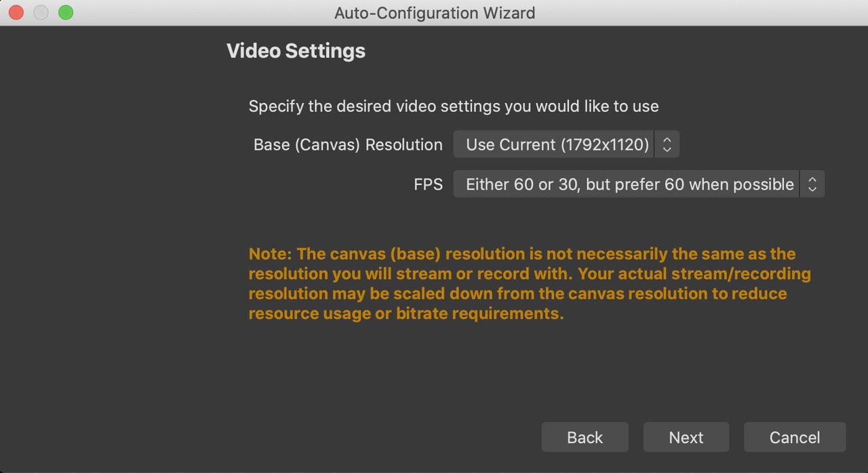Screen dimensions: 868x473
Task: Open the Base (Canvas) Resolution dropdown
Action: pyautogui.click(x=556, y=144)
